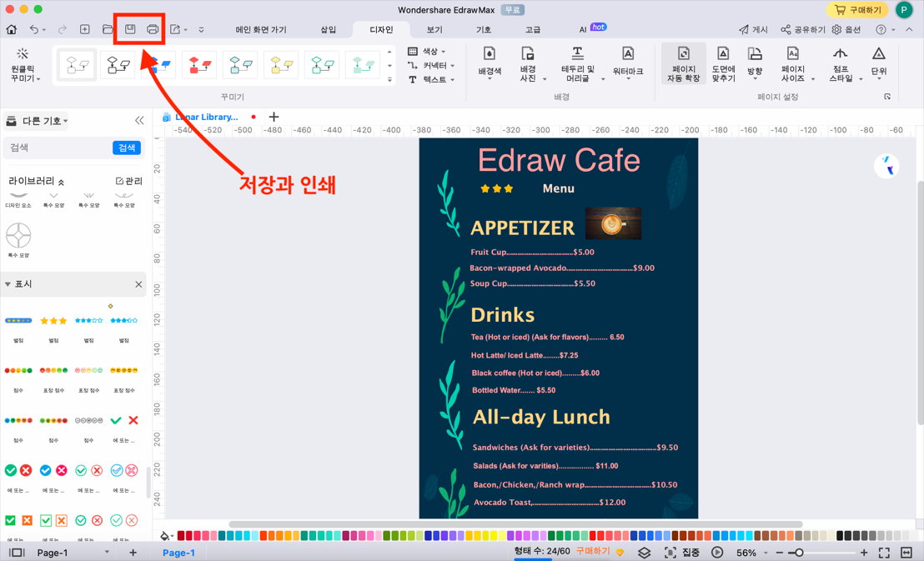The width and height of the screenshot is (924, 561).
Task: Click 테두리 및 머리글 borders icon
Action: [x=578, y=64]
